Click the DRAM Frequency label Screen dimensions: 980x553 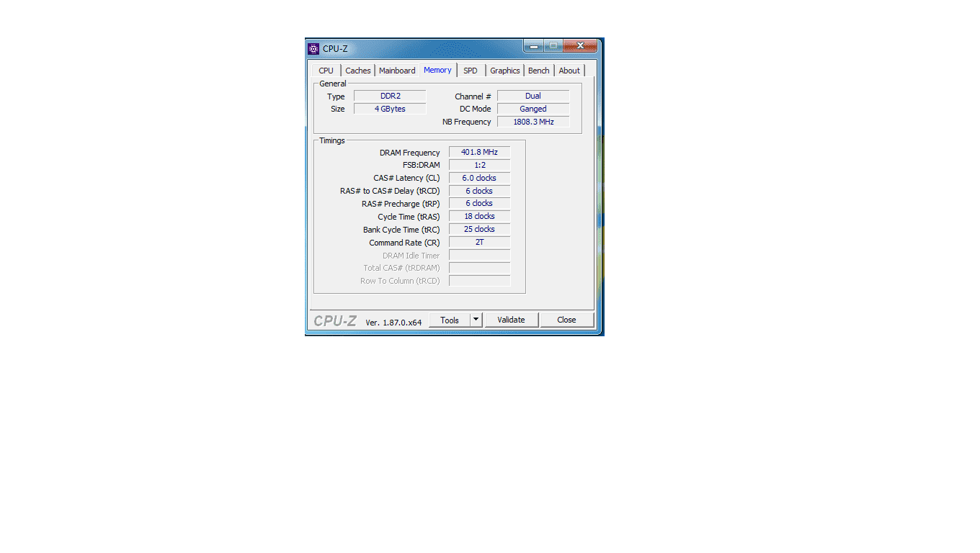(409, 153)
